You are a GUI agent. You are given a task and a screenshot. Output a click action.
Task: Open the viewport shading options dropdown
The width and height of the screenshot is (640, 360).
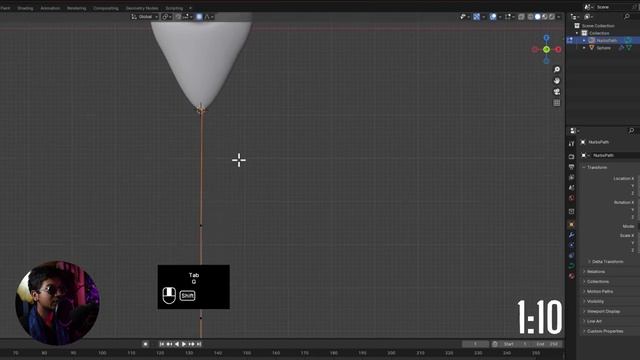click(559, 17)
